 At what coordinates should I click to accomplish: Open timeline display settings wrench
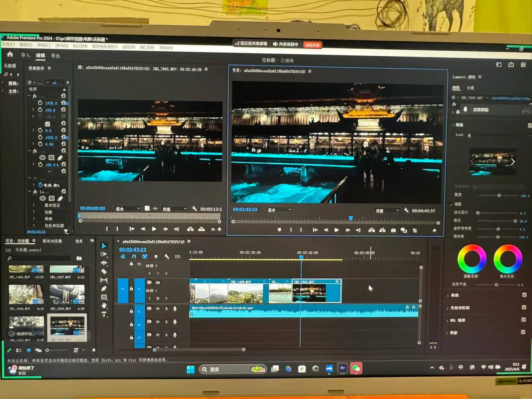(x=167, y=256)
